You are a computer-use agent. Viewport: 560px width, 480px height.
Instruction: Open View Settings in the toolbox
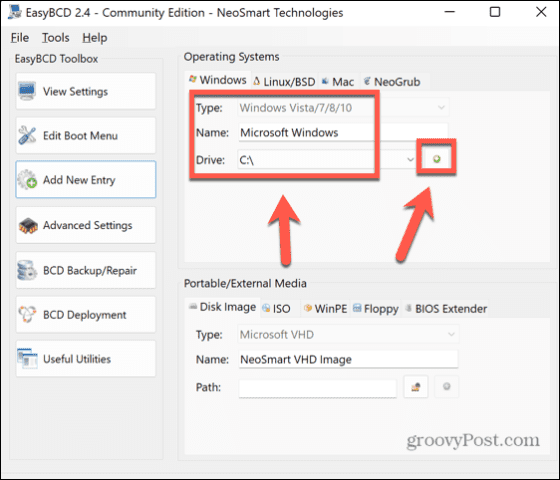pyautogui.click(x=86, y=91)
